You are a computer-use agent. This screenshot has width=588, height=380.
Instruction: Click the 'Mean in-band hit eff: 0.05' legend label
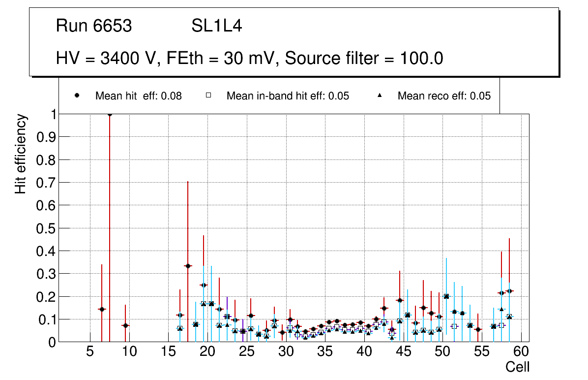pyautogui.click(x=288, y=96)
